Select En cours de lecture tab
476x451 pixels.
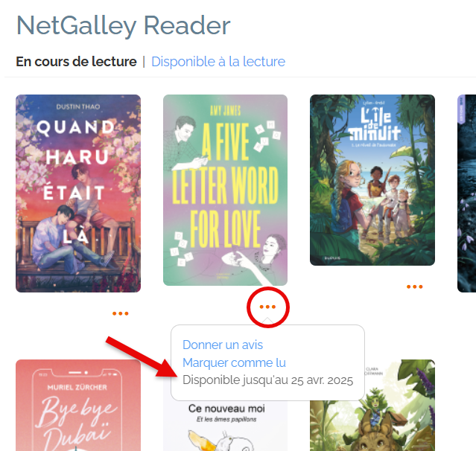pos(76,62)
